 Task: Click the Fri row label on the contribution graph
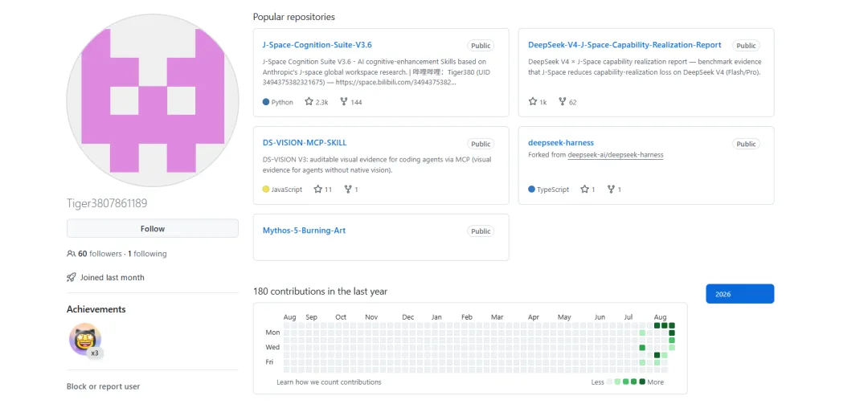(271, 362)
